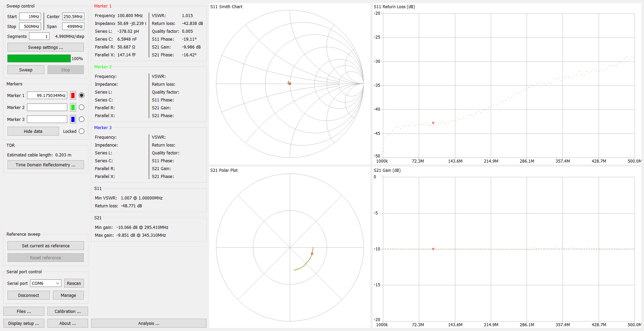This screenshot has height=331, width=644.
Task: Open the Files dialog
Action: tap(24, 311)
